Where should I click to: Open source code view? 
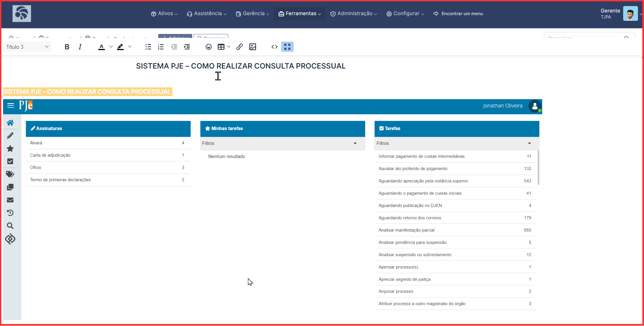point(274,47)
